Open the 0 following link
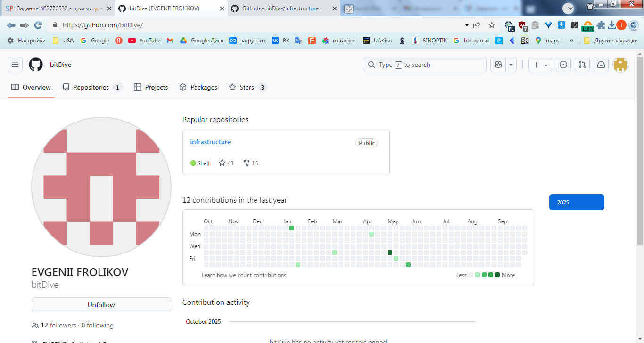The height and width of the screenshot is (343, 644). tap(97, 325)
